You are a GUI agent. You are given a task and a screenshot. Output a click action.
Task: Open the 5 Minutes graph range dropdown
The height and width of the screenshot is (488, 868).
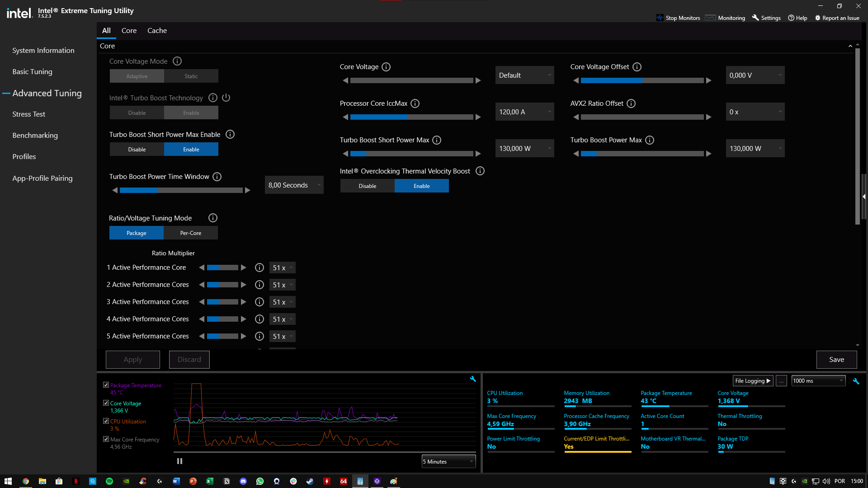coord(448,461)
